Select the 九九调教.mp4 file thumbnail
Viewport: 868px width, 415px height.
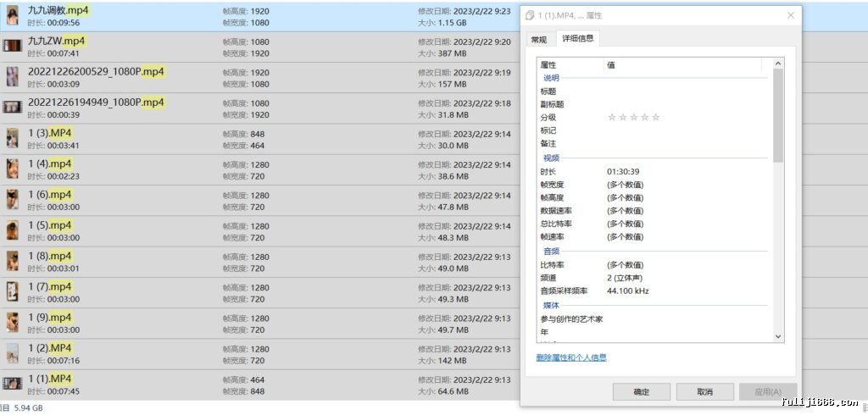point(12,15)
